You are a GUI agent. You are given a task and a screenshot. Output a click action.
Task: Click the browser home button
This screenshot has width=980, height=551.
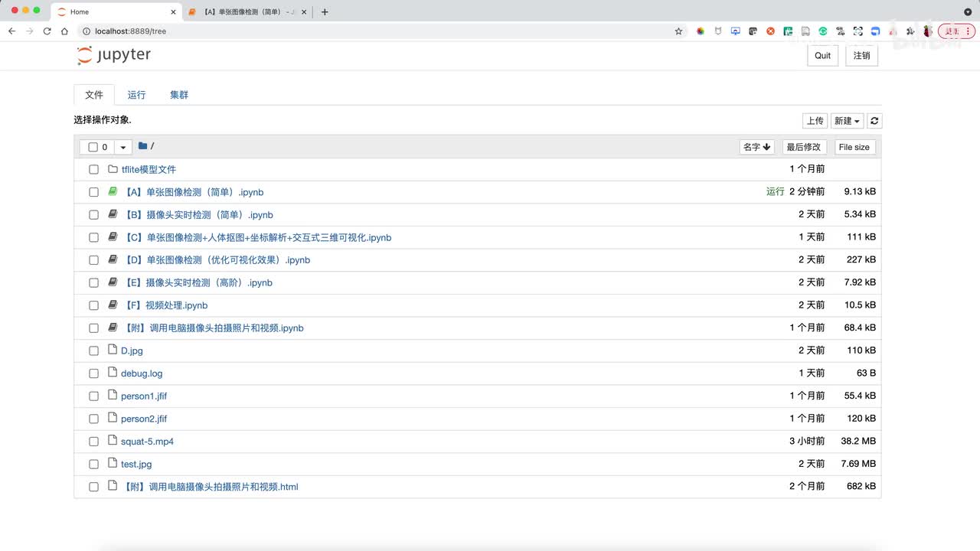[x=64, y=31]
